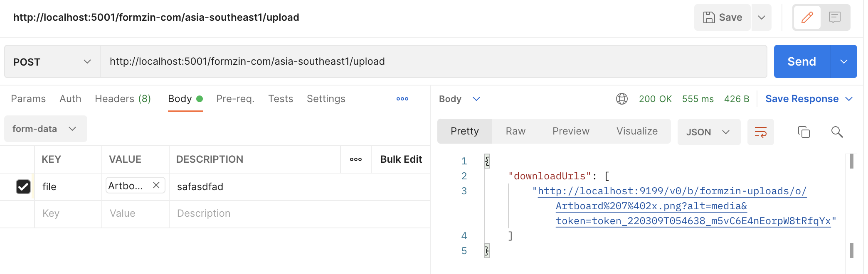
Task: Open the JSON format dropdown
Action: (x=708, y=132)
